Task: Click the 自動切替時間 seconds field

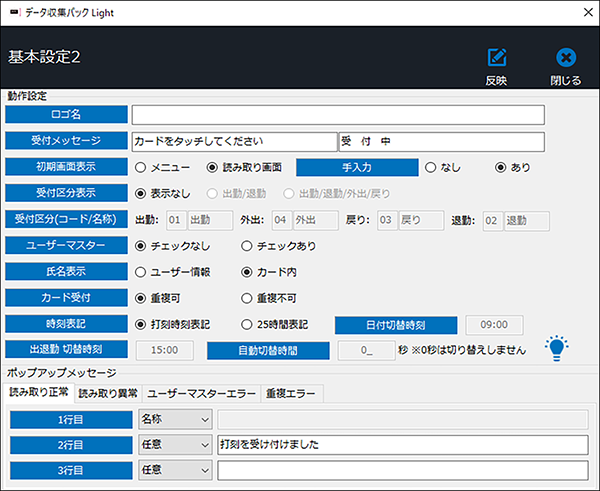Action: (366, 350)
